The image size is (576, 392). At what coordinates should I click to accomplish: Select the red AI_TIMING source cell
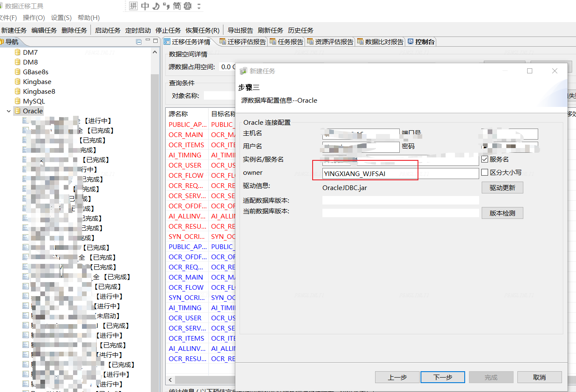(185, 155)
